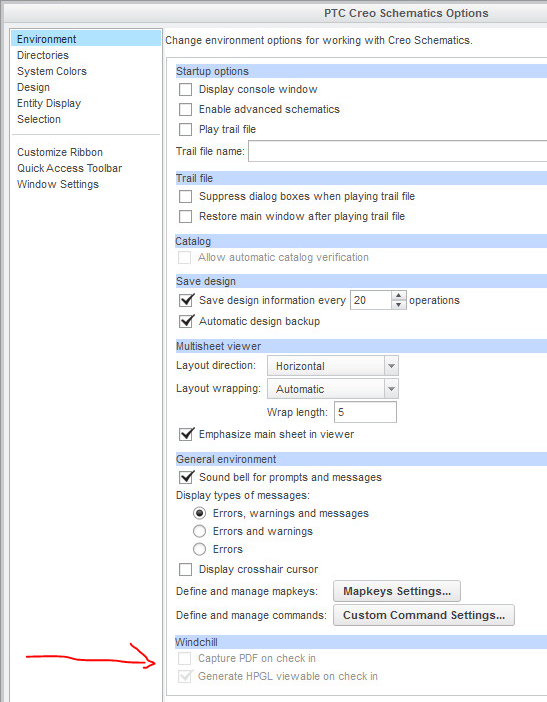
Task: Disable Automatic design backup
Action: coord(186,321)
